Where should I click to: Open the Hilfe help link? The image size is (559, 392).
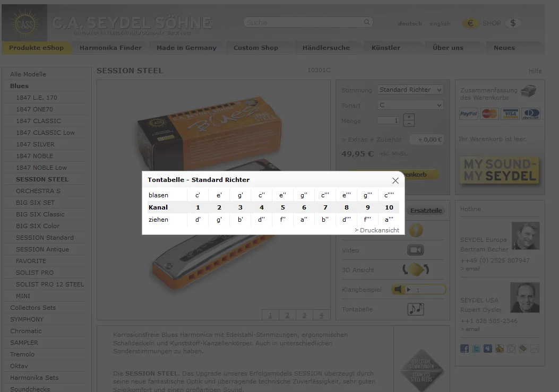click(535, 71)
